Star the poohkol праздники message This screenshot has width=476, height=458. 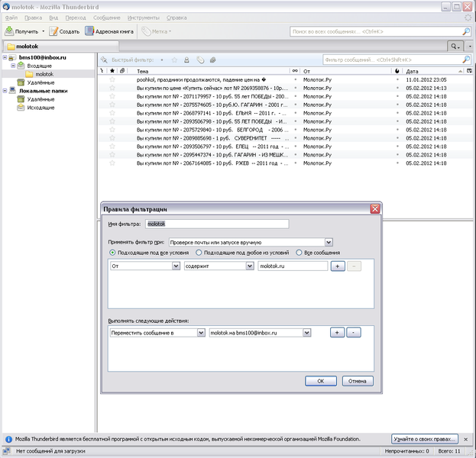tap(112, 79)
